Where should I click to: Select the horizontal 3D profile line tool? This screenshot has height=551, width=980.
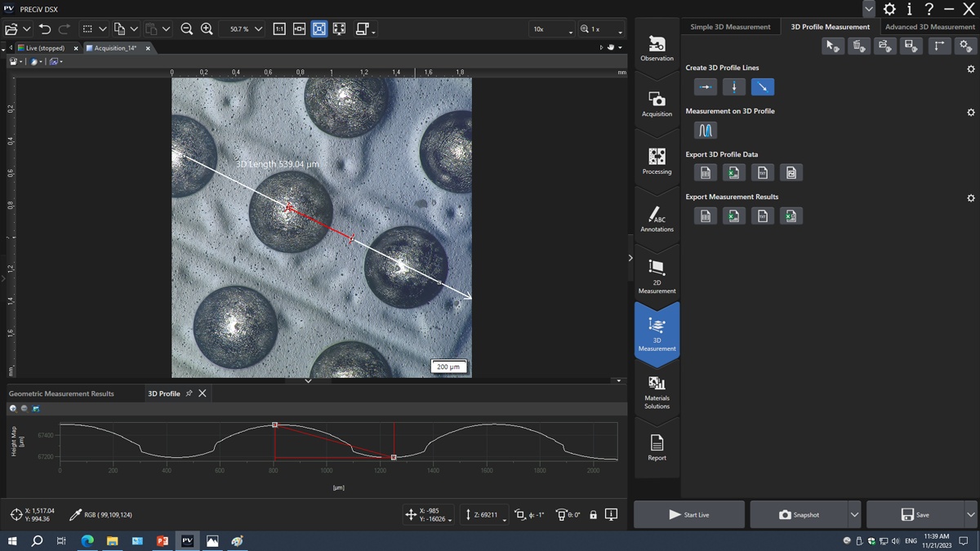[705, 87]
